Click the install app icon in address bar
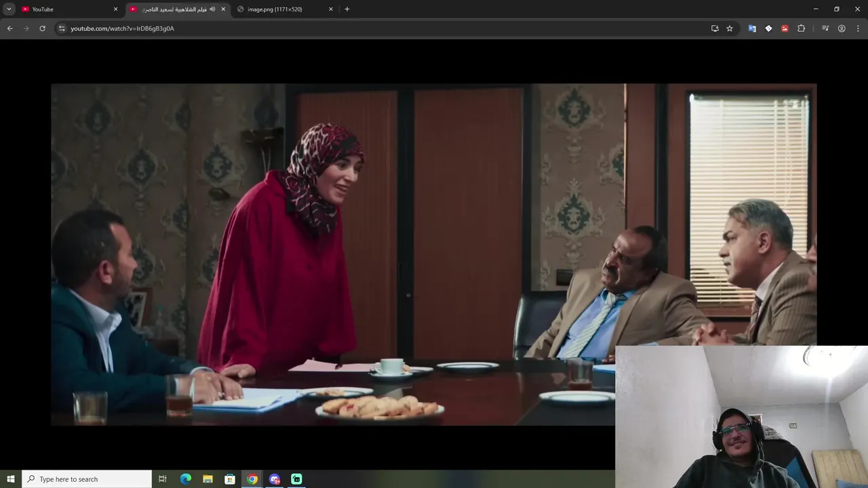 (715, 28)
